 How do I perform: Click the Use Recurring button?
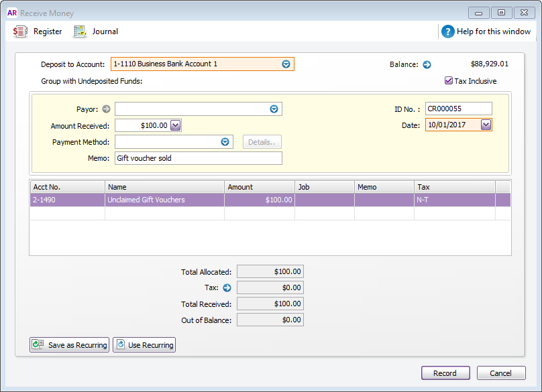(x=144, y=345)
